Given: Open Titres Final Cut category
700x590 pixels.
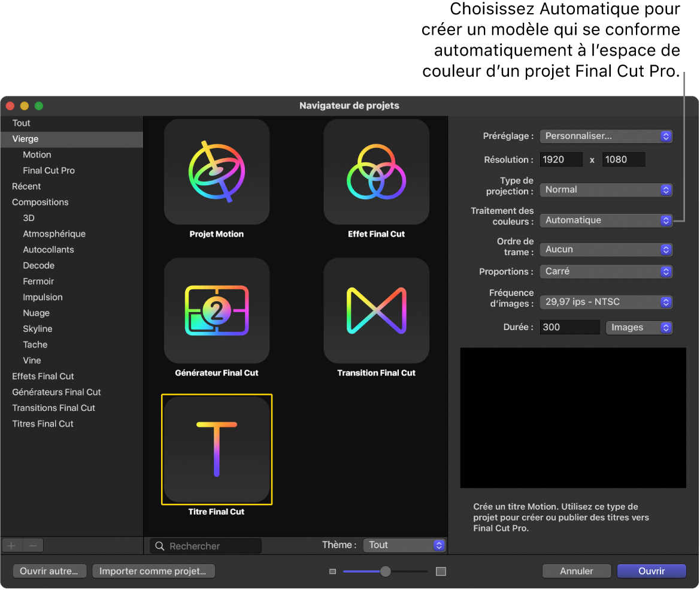Looking at the screenshot, I should [43, 423].
